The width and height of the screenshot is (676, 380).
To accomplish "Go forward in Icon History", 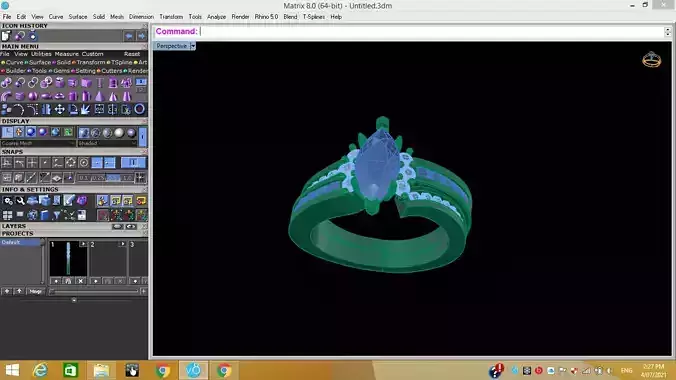I will (x=141, y=36).
